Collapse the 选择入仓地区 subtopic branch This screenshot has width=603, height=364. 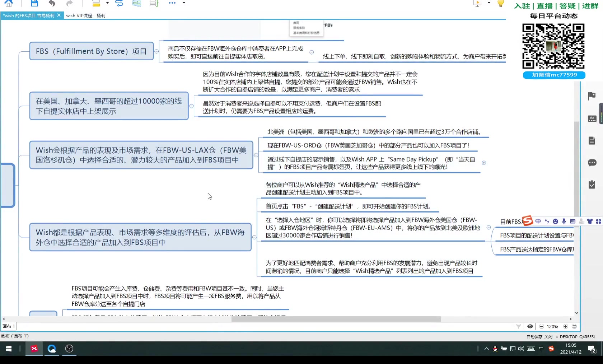[x=489, y=227]
